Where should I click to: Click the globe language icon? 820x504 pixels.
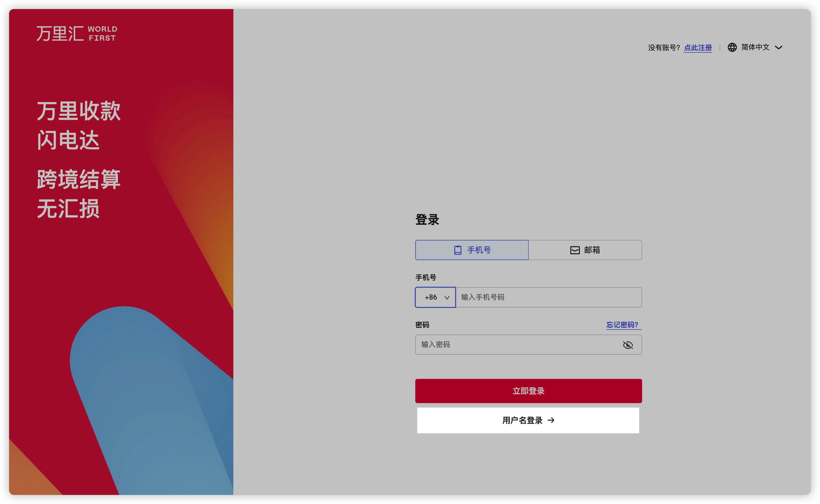coord(732,47)
